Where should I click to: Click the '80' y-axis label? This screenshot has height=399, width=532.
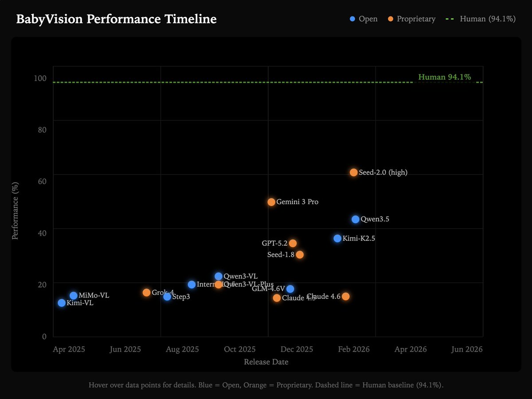pos(42,130)
